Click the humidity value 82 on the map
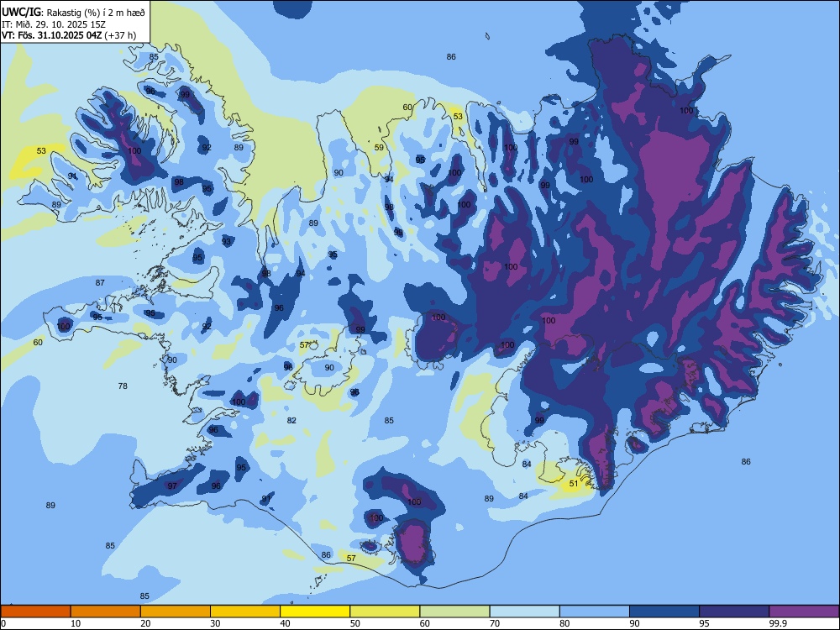This screenshot has height=630, width=840. (x=291, y=421)
